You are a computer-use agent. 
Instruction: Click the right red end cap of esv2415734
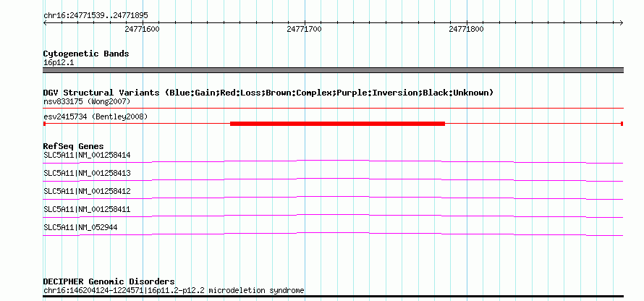pos(622,124)
